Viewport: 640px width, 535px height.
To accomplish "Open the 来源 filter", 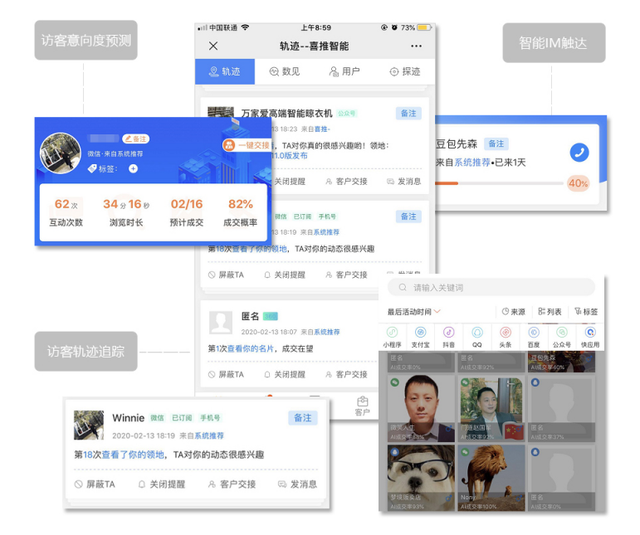I will point(513,312).
